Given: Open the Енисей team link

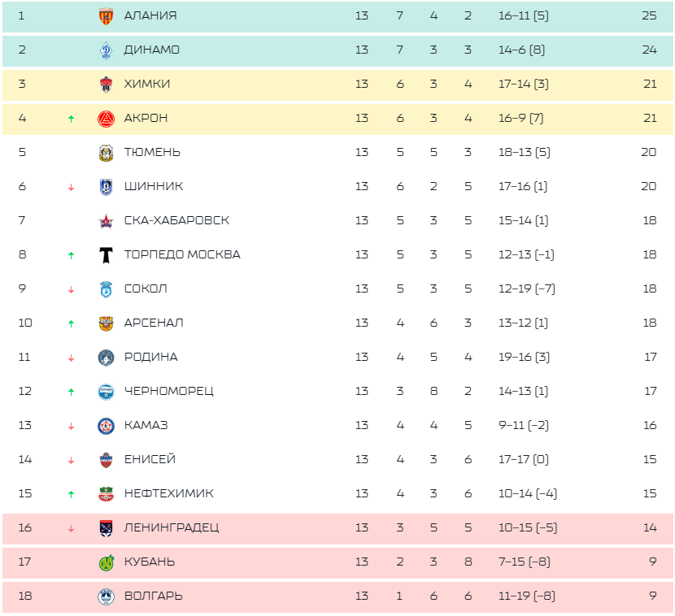Looking at the screenshot, I should coord(150,459).
